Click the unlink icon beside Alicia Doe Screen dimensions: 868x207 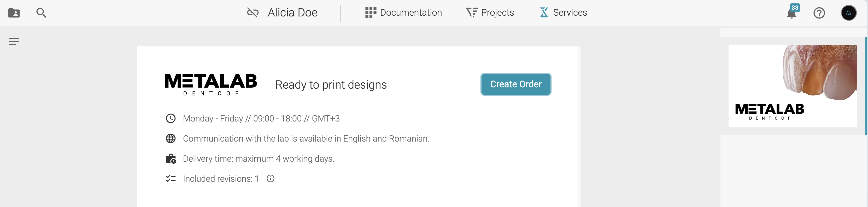click(x=253, y=13)
